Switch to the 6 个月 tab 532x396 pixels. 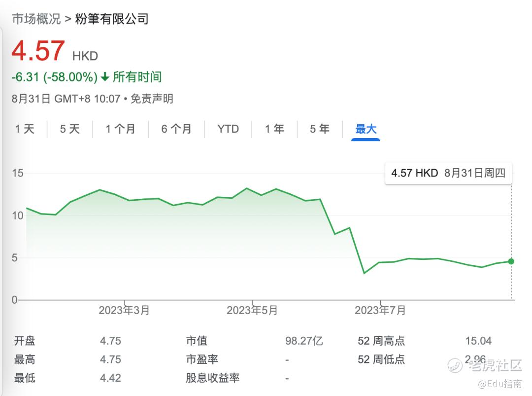click(x=176, y=129)
